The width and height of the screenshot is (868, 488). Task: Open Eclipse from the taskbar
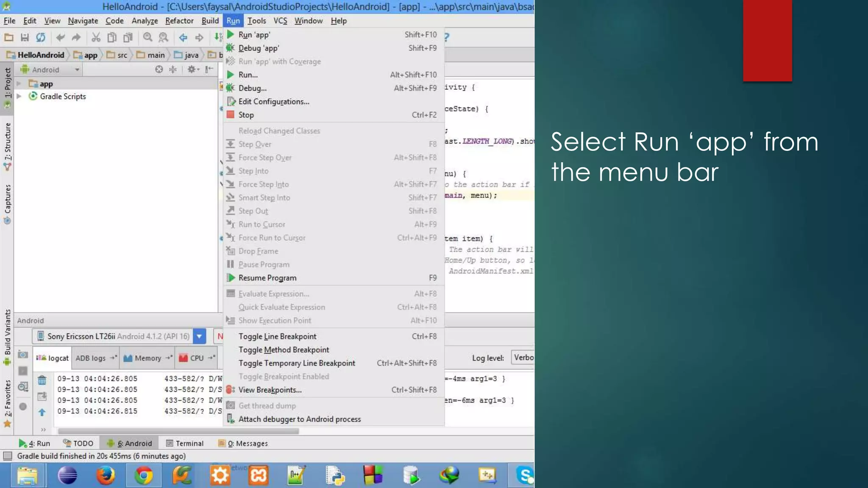[67, 475]
